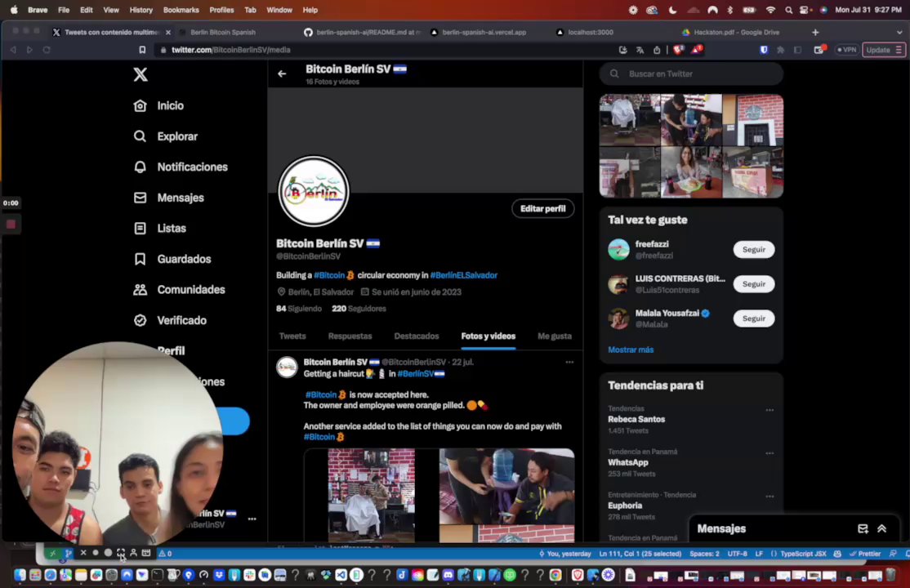This screenshot has height=588, width=910.
Task: Click the 220 Seguidores link
Action: click(x=359, y=309)
